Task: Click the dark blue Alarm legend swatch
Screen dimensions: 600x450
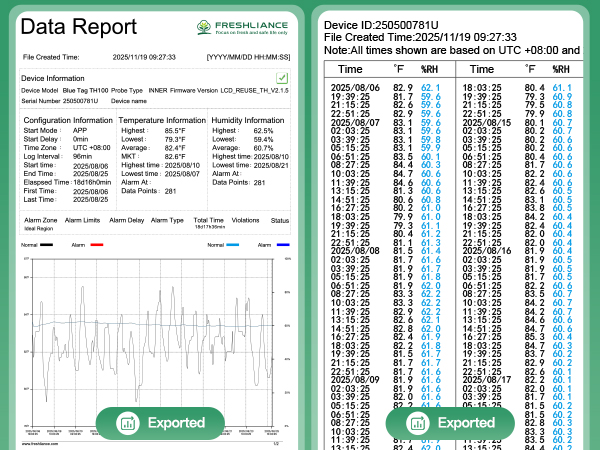Action: point(283,244)
